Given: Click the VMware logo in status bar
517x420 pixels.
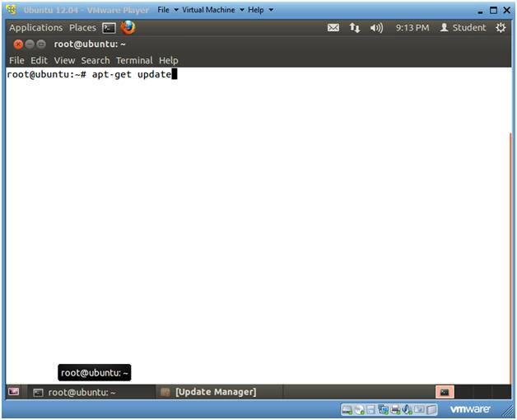Looking at the screenshot, I should click(470, 409).
